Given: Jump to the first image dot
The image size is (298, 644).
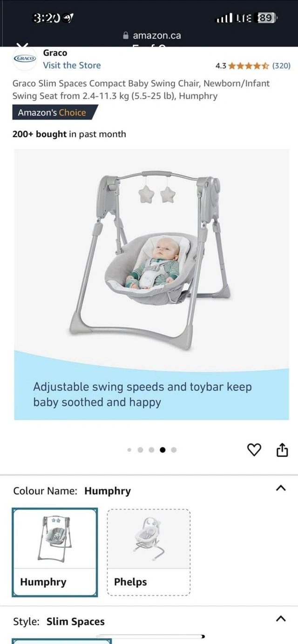Looking at the screenshot, I should [129, 450].
